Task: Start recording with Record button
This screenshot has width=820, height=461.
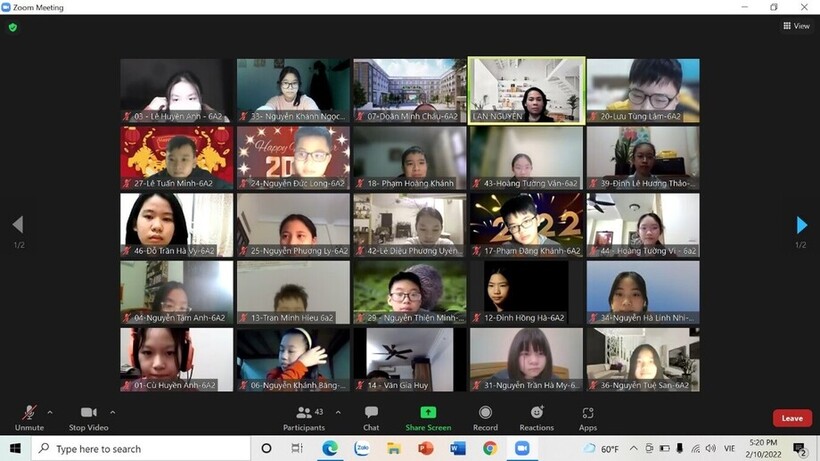Action: click(485, 413)
